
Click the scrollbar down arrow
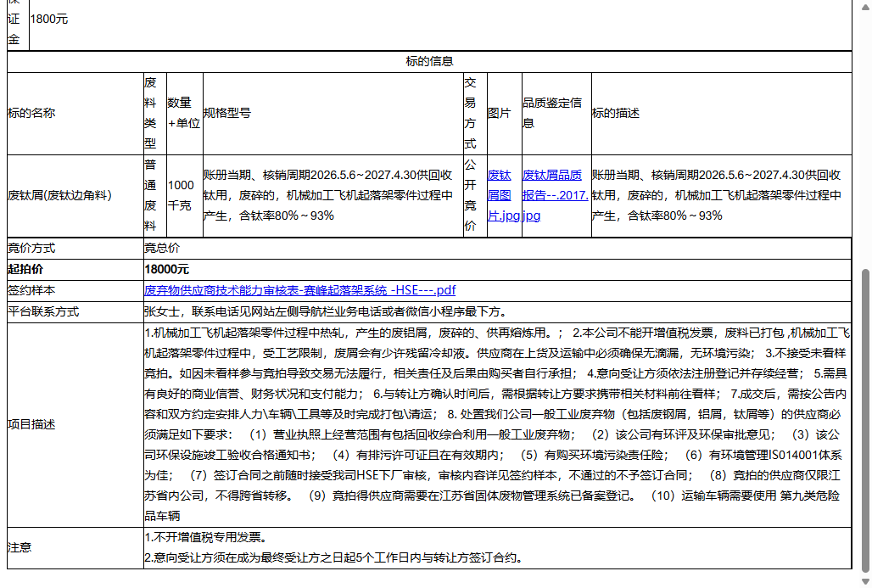point(865,581)
